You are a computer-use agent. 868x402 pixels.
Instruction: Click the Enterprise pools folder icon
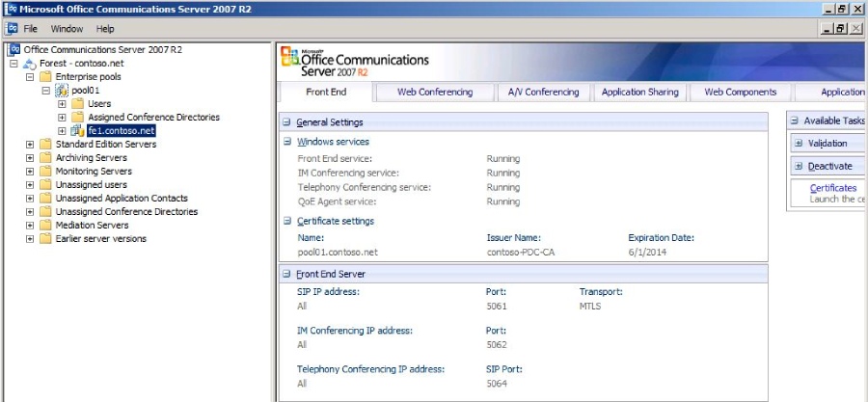[45, 77]
